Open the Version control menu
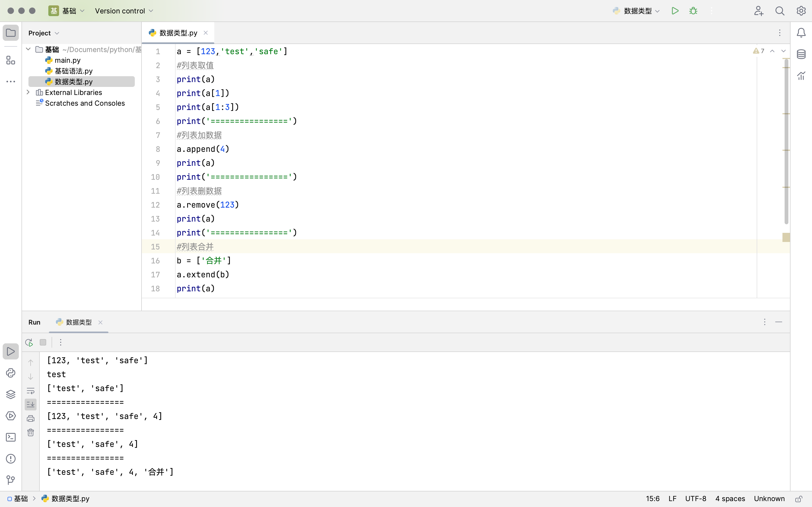 click(124, 11)
